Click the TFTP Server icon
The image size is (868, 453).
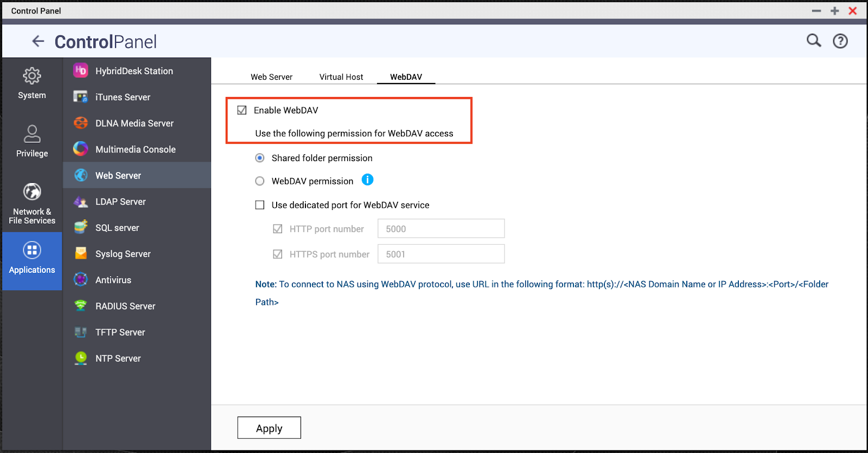tap(81, 331)
